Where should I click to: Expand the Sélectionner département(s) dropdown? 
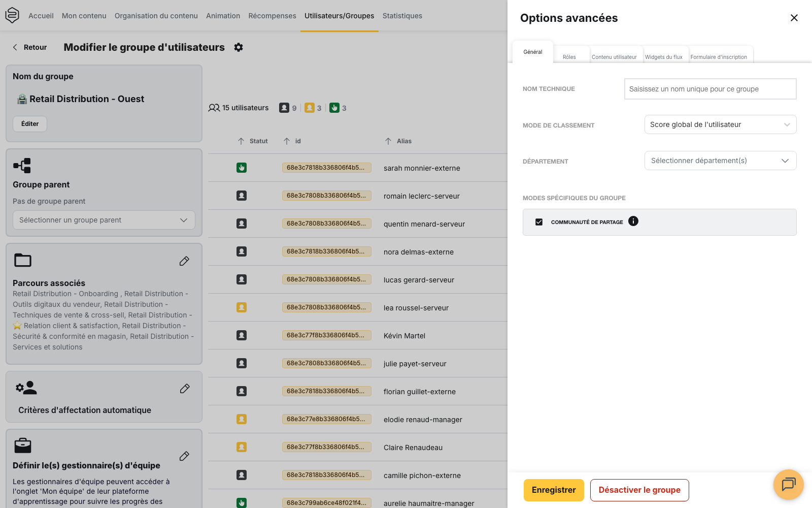click(720, 161)
